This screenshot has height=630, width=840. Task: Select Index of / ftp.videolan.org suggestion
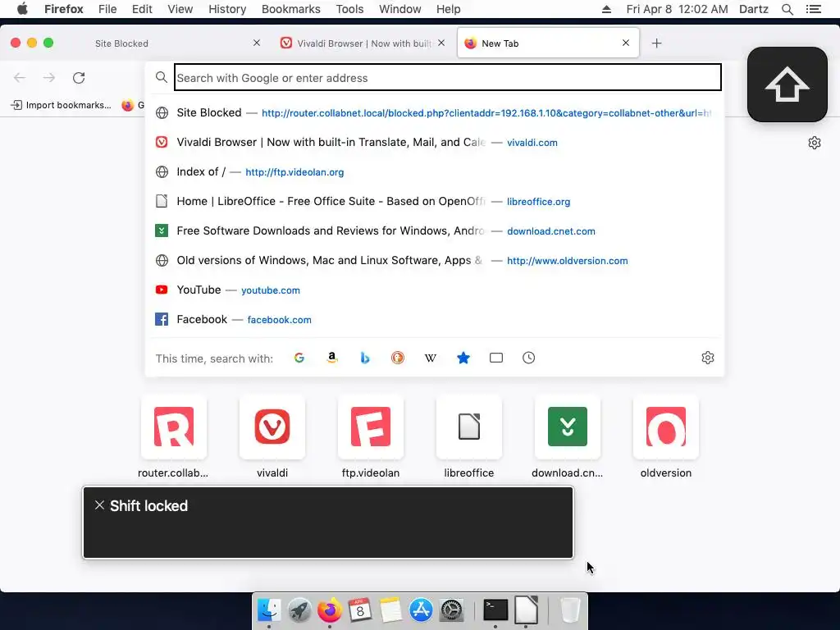(x=434, y=172)
